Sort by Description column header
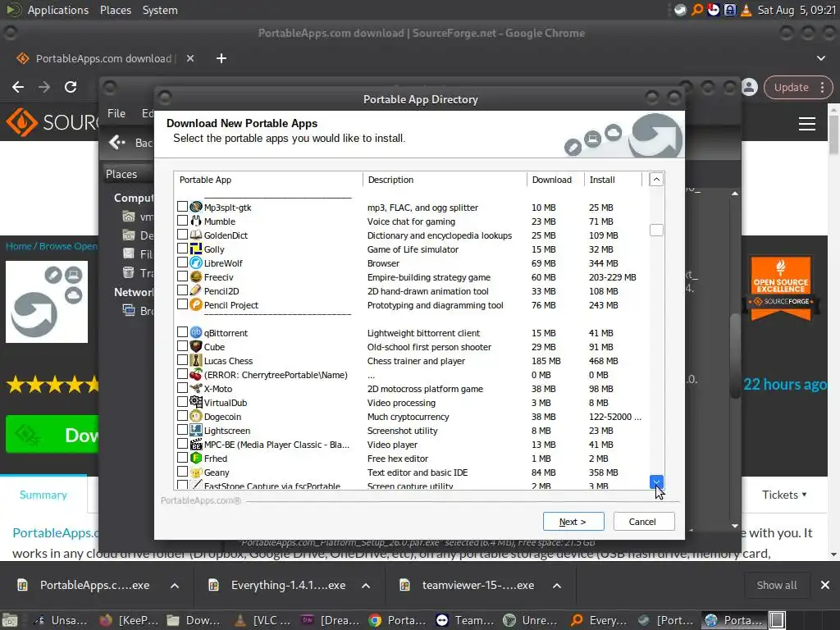Viewport: 840px width, 630px height. (445, 180)
